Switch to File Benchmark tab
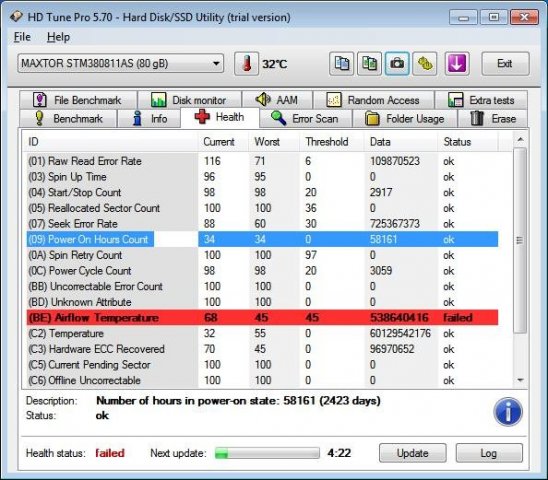The width and height of the screenshot is (548, 480). [x=78, y=100]
